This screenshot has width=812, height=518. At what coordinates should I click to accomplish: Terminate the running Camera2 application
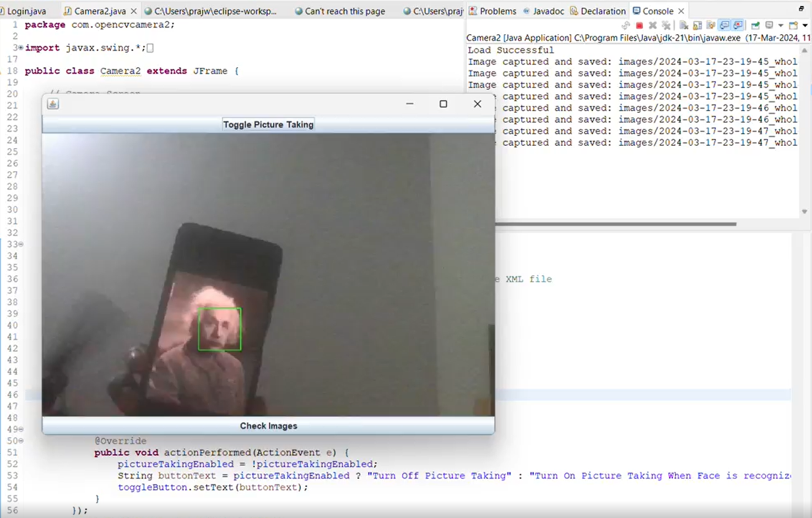coord(640,25)
